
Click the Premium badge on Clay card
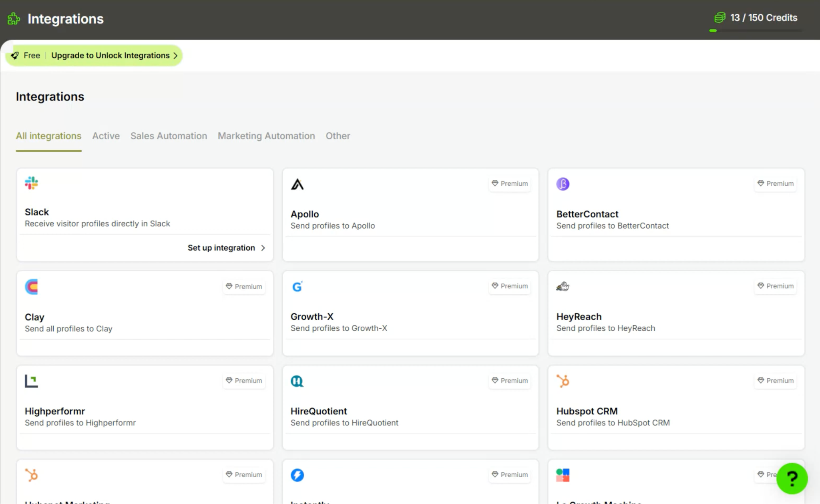(244, 286)
